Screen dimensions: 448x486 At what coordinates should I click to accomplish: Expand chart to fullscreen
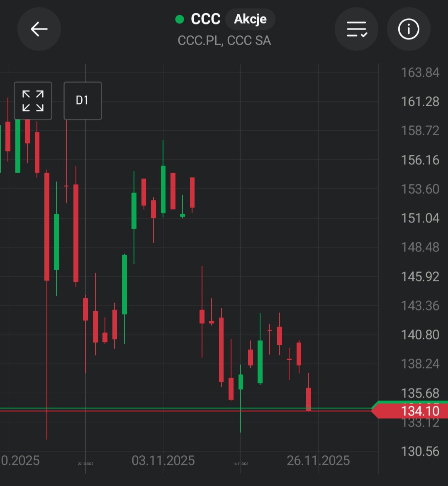click(33, 101)
